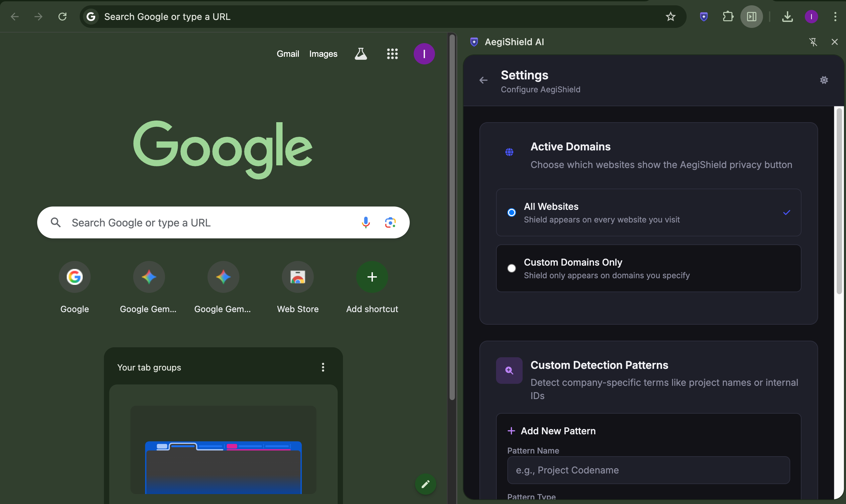This screenshot has width=846, height=504.
Task: Click the AegiShield extension shield icon in toolbar
Action: click(704, 17)
